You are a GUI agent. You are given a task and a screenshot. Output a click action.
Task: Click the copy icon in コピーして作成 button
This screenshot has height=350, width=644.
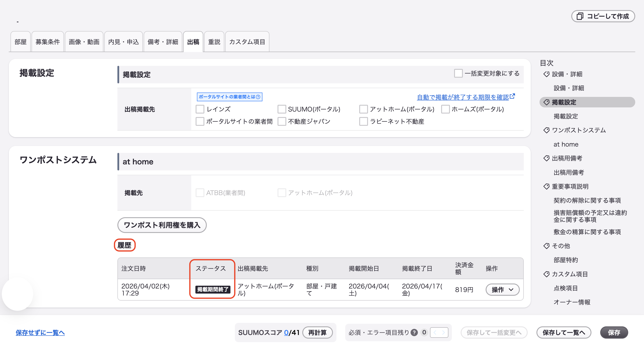(580, 16)
